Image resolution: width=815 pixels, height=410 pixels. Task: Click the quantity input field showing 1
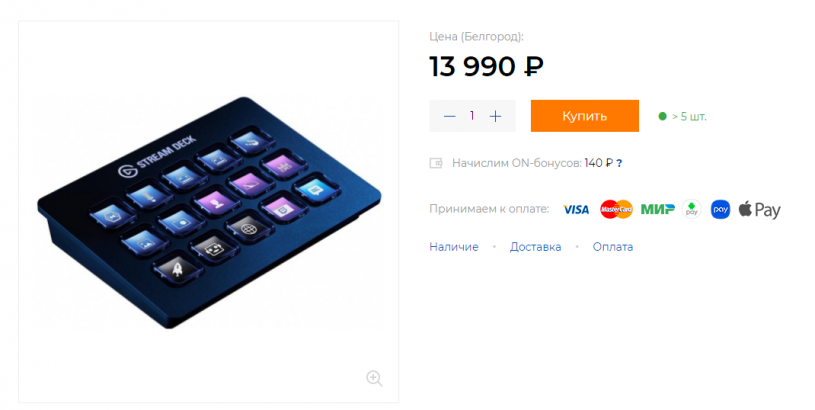tap(472, 116)
